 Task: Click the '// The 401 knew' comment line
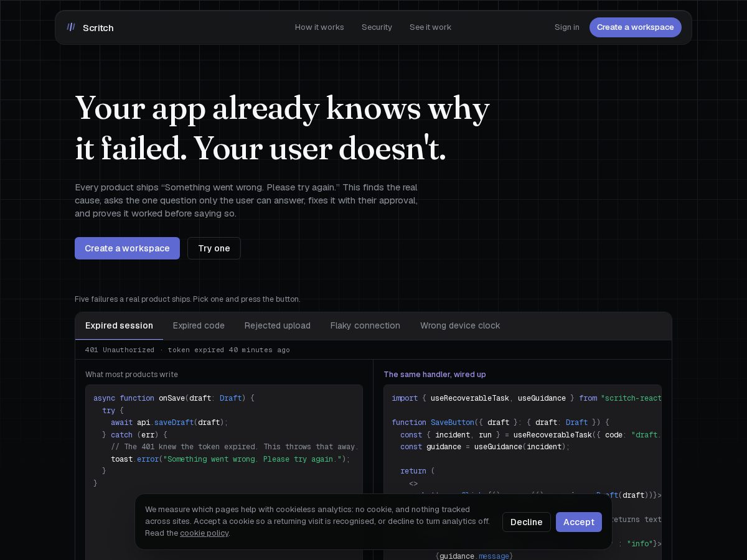[235, 447]
